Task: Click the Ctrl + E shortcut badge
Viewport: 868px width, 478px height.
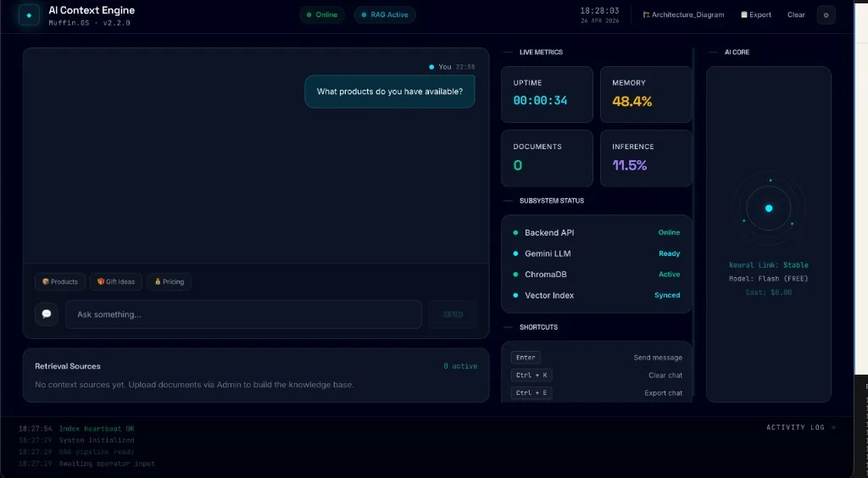Action: (531, 392)
